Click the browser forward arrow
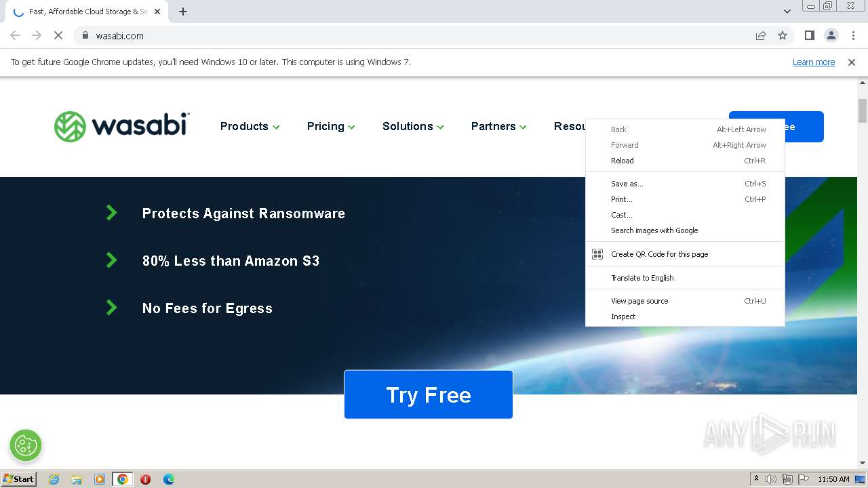Screen dimensions: 868x488 click(x=37, y=35)
